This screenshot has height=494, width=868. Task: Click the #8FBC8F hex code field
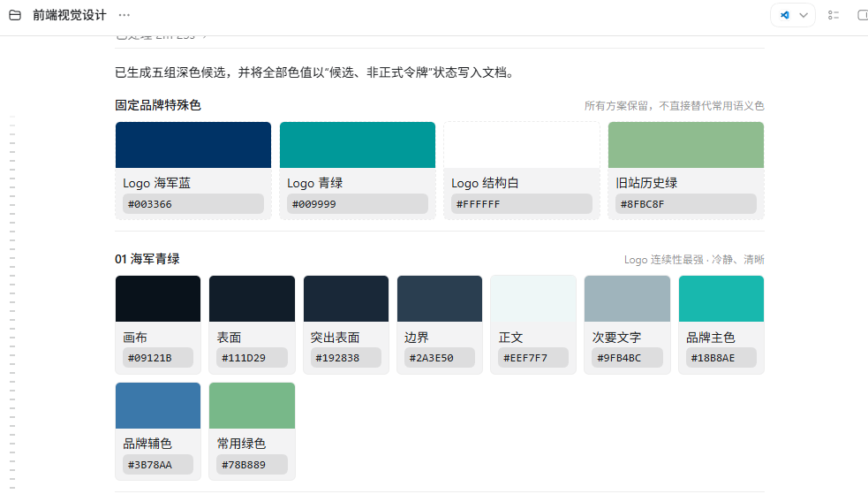686,204
